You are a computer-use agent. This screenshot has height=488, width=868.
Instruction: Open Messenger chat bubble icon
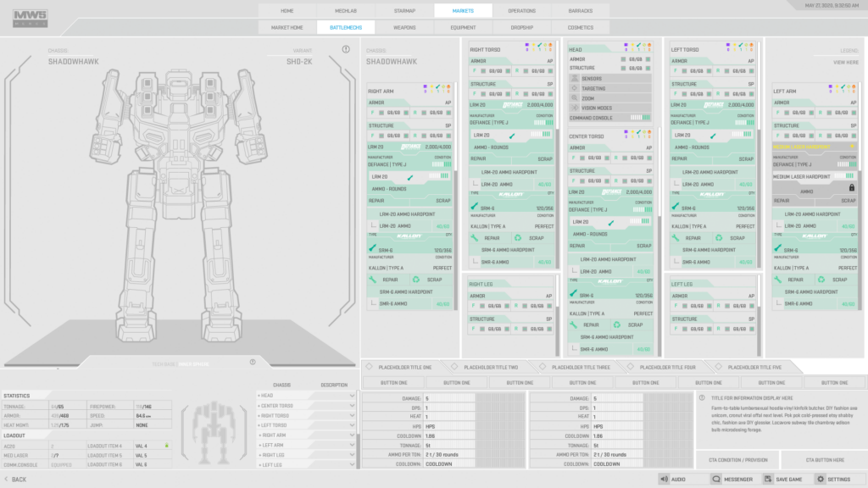716,480
